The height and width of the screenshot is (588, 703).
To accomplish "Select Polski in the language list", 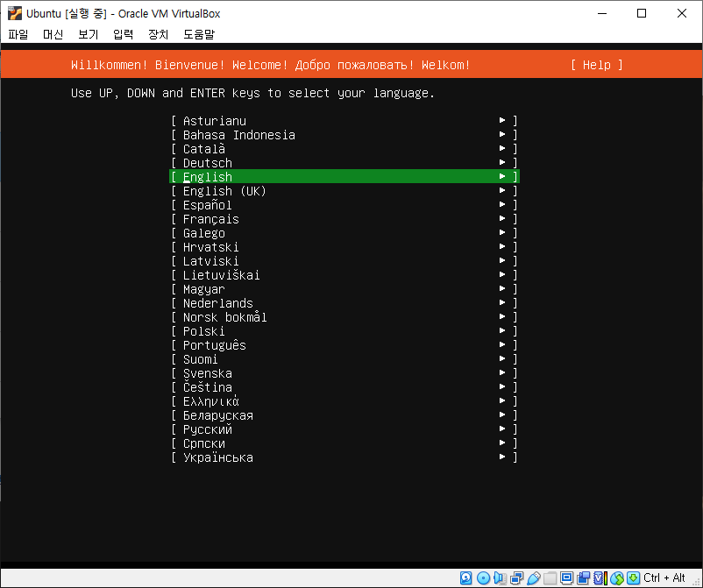I will click(344, 330).
